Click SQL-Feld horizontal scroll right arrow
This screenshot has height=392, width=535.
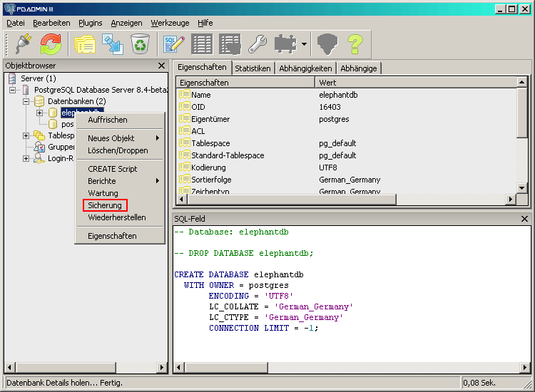(x=526, y=368)
